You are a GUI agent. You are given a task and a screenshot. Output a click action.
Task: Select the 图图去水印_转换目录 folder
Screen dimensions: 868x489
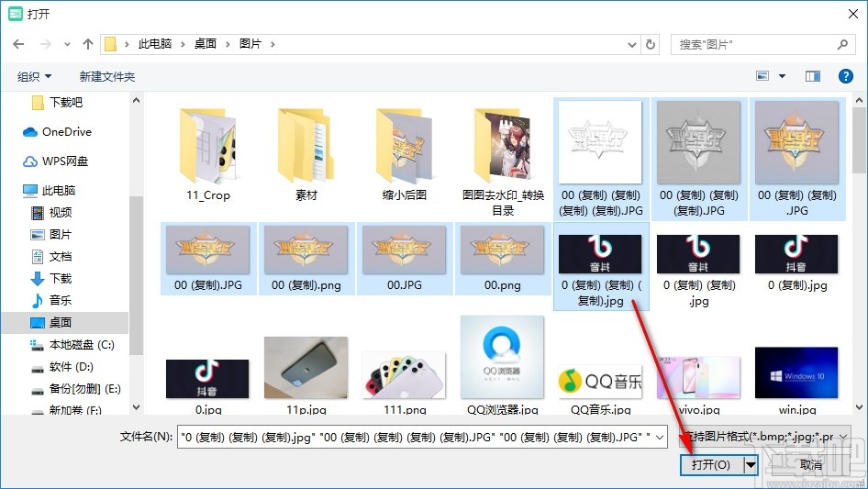pos(503,161)
